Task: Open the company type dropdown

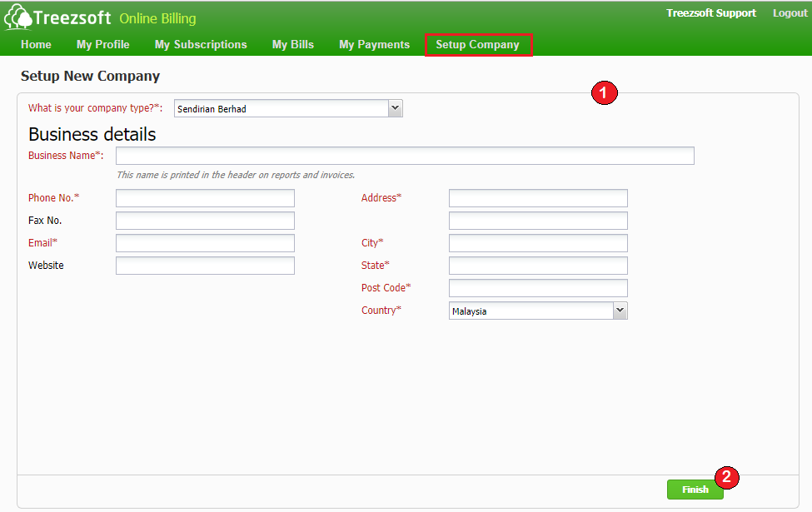Action: [288, 109]
